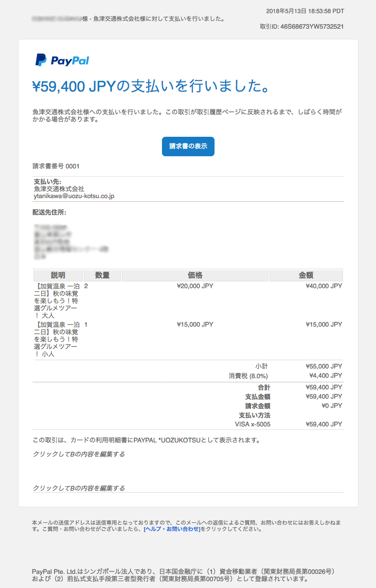The image size is (376, 588).
Task: Click the 数量 column header
Action: coord(102,276)
